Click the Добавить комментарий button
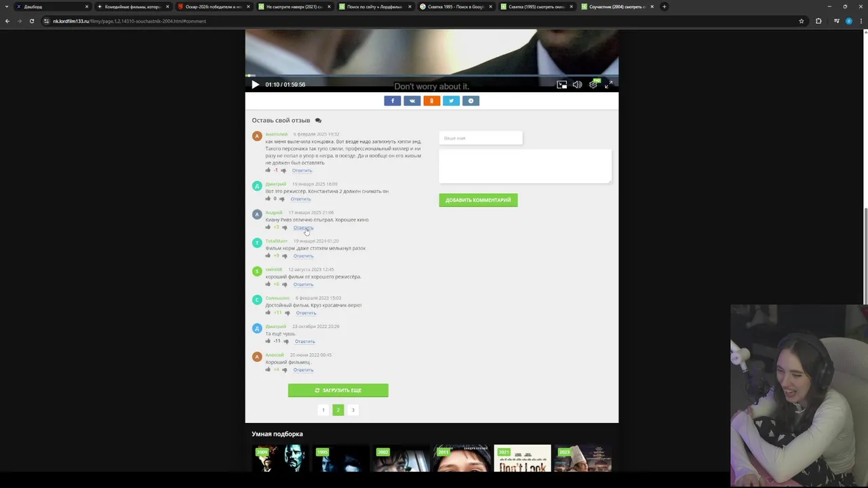 pos(478,200)
